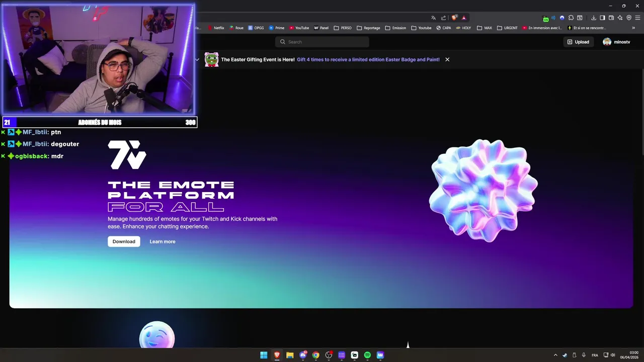Image resolution: width=644 pixels, height=362 pixels.
Task: Click the system tray volume icon
Action: point(613,355)
